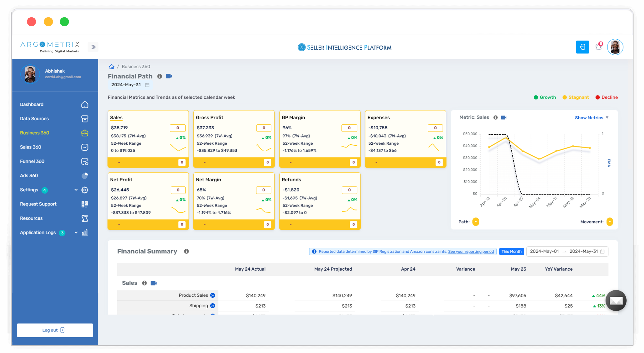Open Funnel 360 via its sidebar icon
Viewport: 644px width, 353px height.
tap(85, 161)
